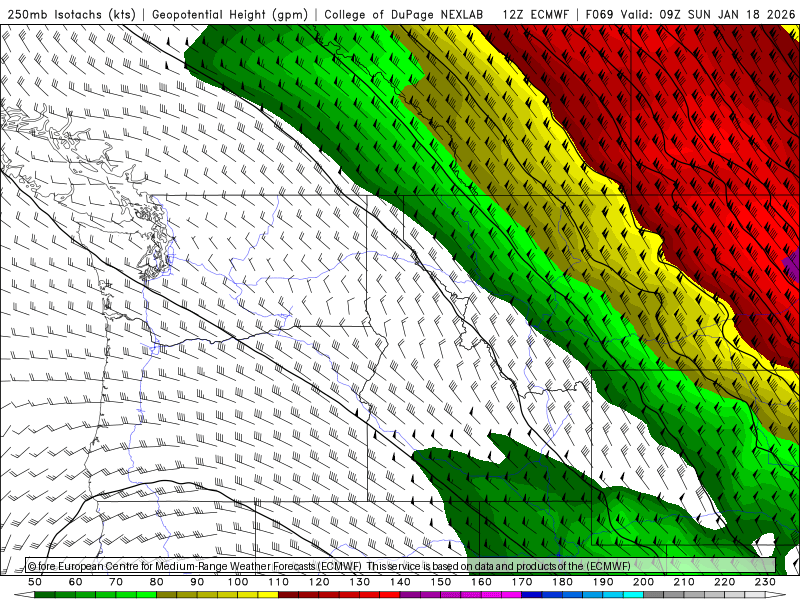The image size is (800, 600).
Task: Click the '220' label on the color scale
Action: [725, 582]
